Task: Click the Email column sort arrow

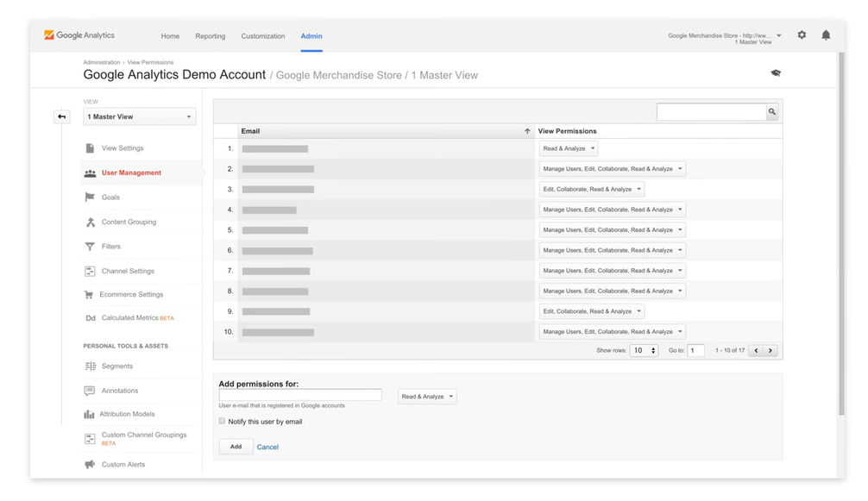Action: (x=527, y=131)
